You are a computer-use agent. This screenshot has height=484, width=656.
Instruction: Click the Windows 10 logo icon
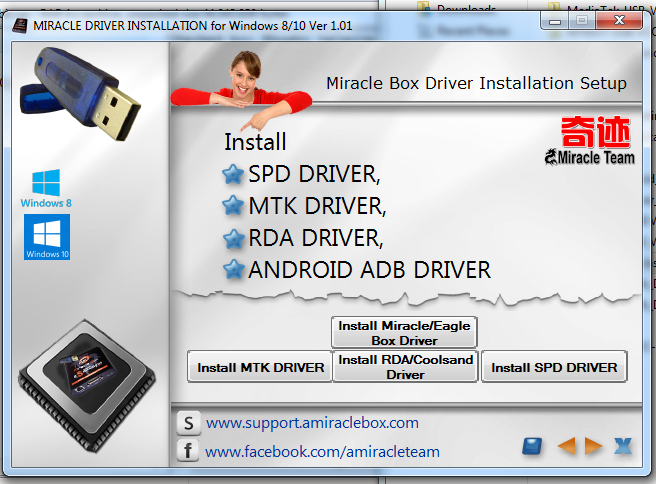click(47, 237)
